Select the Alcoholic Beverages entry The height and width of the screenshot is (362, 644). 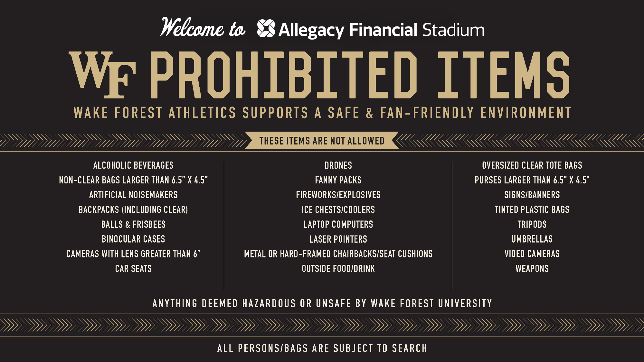pyautogui.click(x=133, y=165)
